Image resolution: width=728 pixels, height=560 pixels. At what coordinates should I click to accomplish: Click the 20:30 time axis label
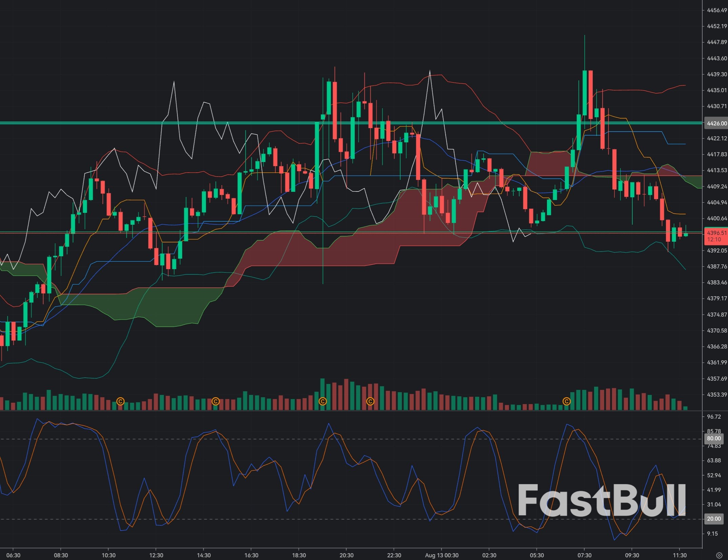coord(346,555)
